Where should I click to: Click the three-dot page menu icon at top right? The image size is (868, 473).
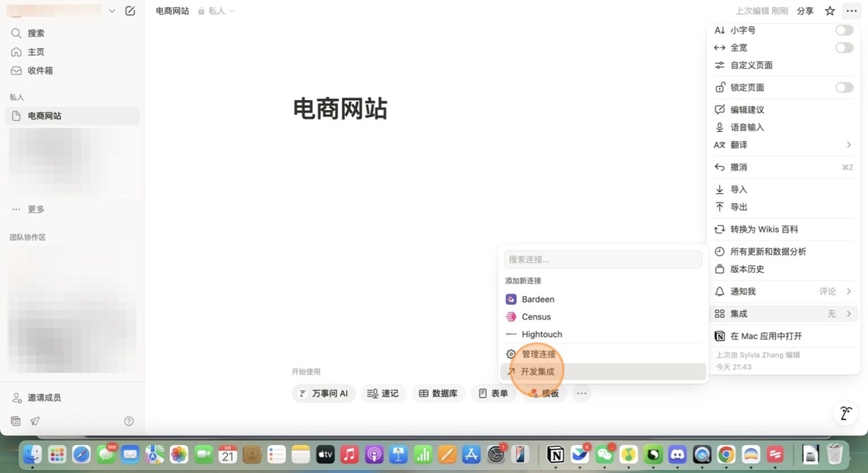[852, 11]
